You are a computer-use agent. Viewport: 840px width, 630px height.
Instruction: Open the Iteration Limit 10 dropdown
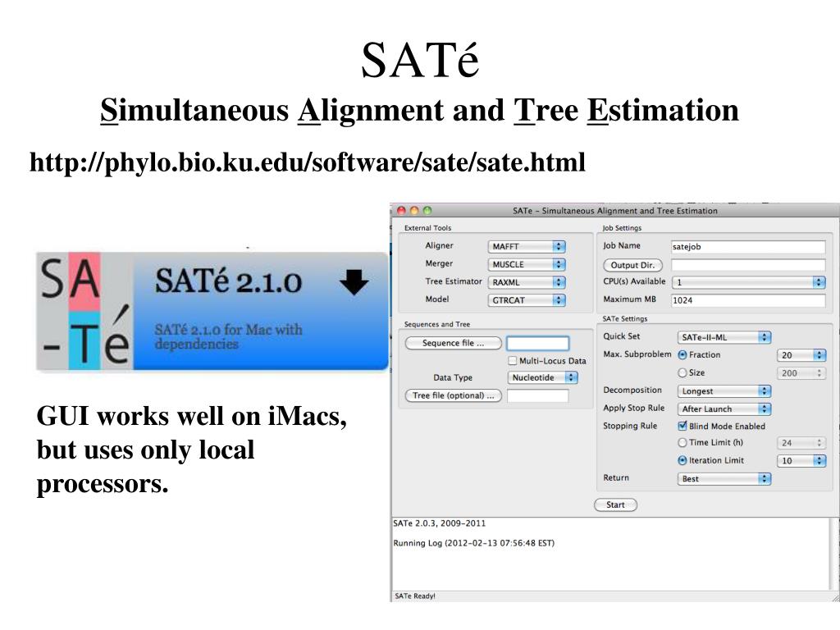tap(801, 461)
